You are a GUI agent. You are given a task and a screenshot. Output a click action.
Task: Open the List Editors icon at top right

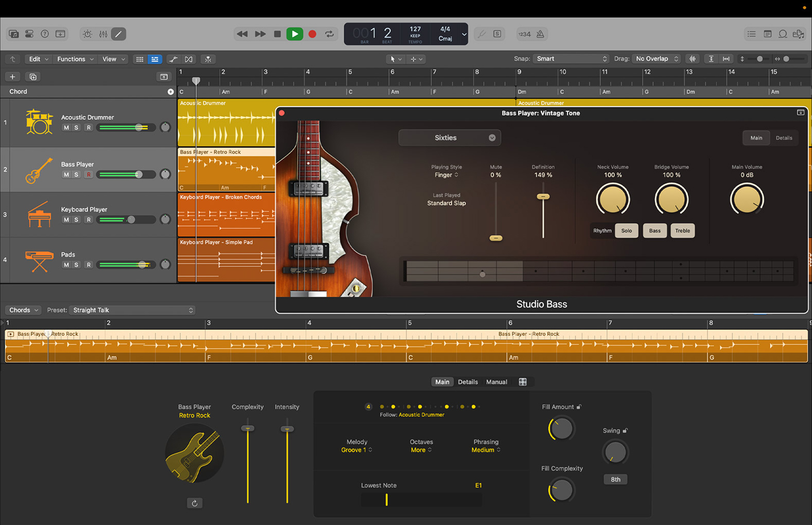click(x=751, y=34)
